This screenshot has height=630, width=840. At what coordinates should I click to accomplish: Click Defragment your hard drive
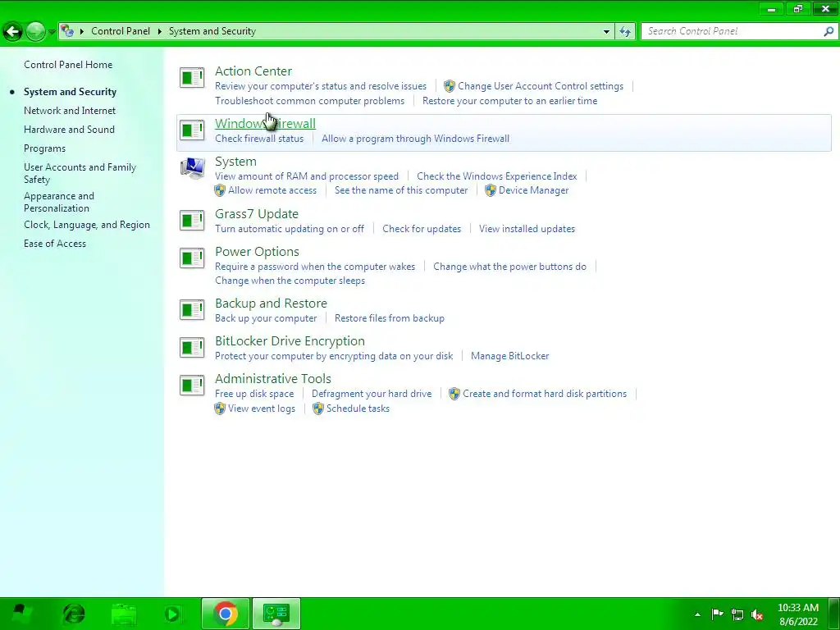click(372, 394)
